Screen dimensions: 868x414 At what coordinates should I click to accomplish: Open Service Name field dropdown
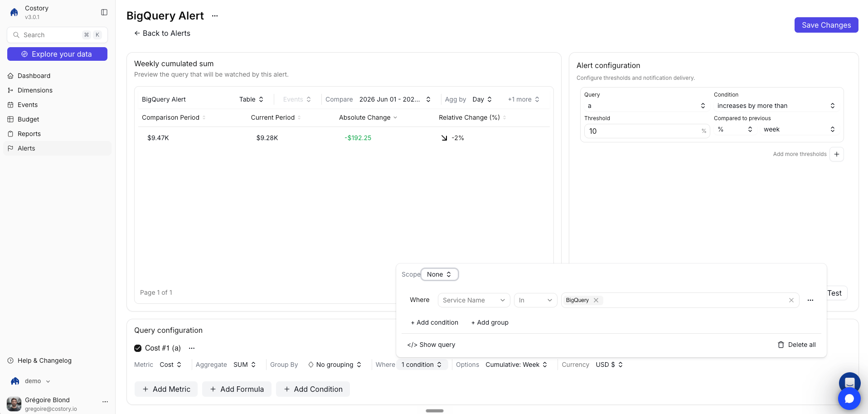pos(474,300)
